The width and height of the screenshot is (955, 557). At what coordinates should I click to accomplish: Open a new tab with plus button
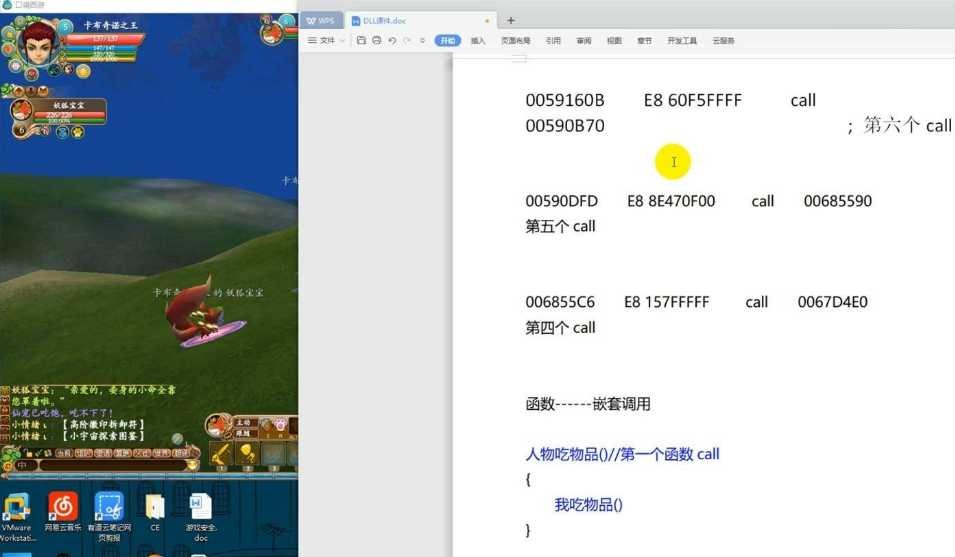pos(510,21)
